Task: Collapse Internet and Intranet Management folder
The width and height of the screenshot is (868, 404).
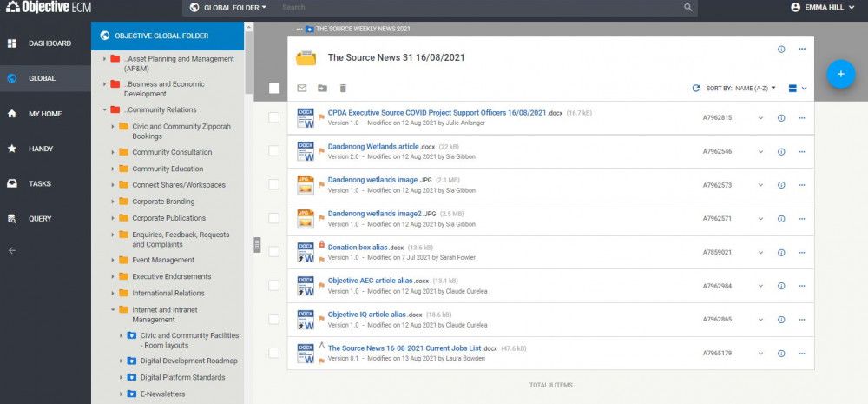Action: point(112,310)
